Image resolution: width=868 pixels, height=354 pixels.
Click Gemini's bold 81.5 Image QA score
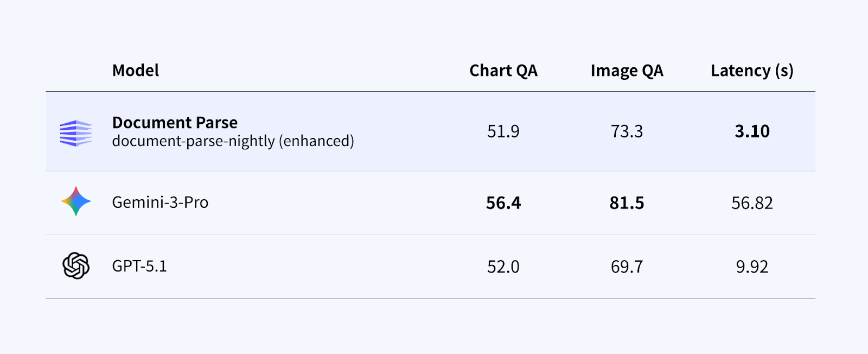pyautogui.click(x=627, y=203)
